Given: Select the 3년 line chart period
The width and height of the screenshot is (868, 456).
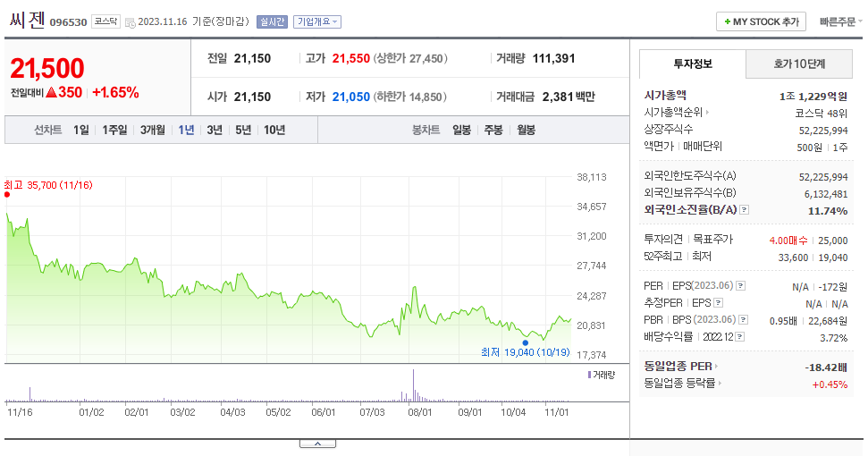Looking at the screenshot, I should 215,130.
